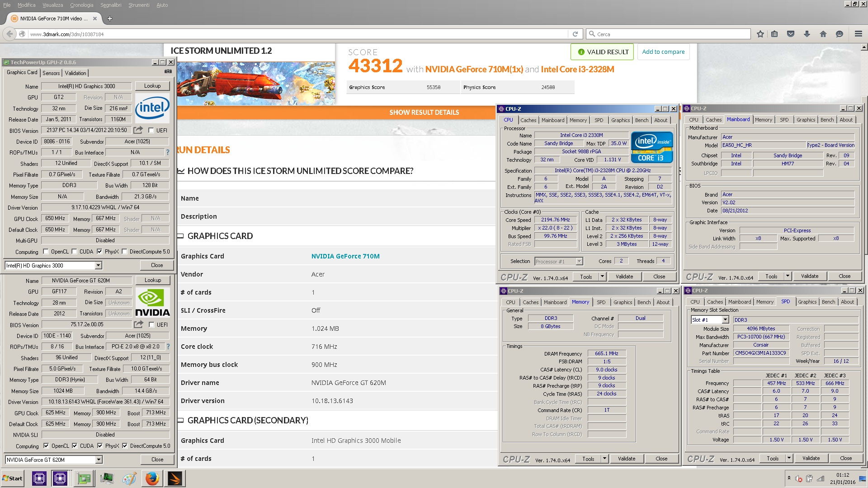Viewport: 868px width, 488px height.
Task: Click the Ice Storm spaceship thumbnail image
Action: click(256, 84)
